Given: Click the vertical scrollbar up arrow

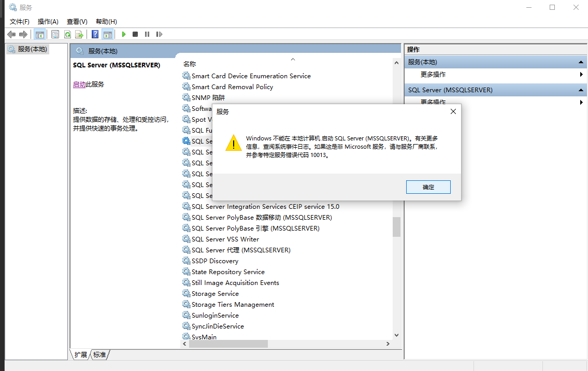Looking at the screenshot, I should 396,63.
